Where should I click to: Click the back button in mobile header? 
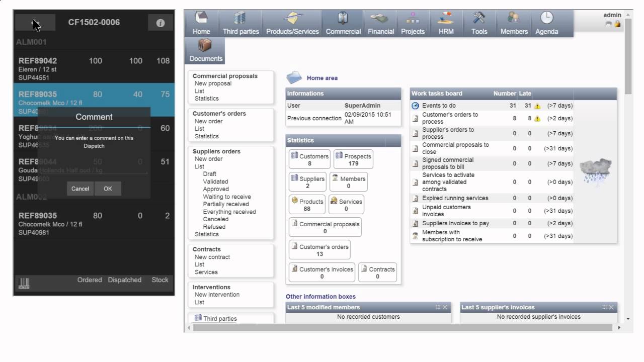click(x=35, y=23)
